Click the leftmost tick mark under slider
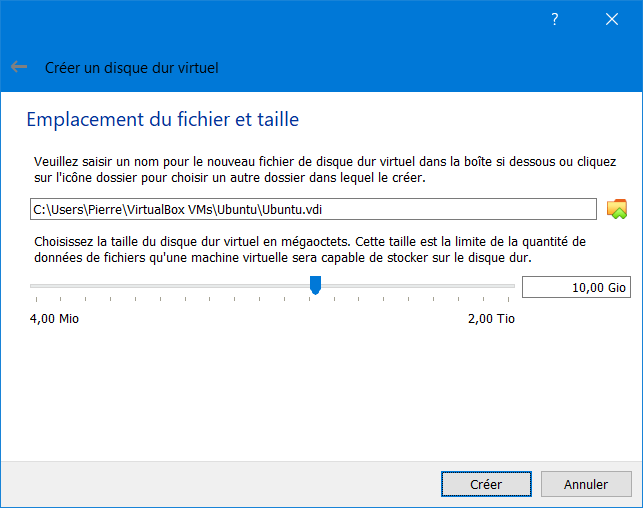This screenshot has width=643, height=508. click(36, 299)
